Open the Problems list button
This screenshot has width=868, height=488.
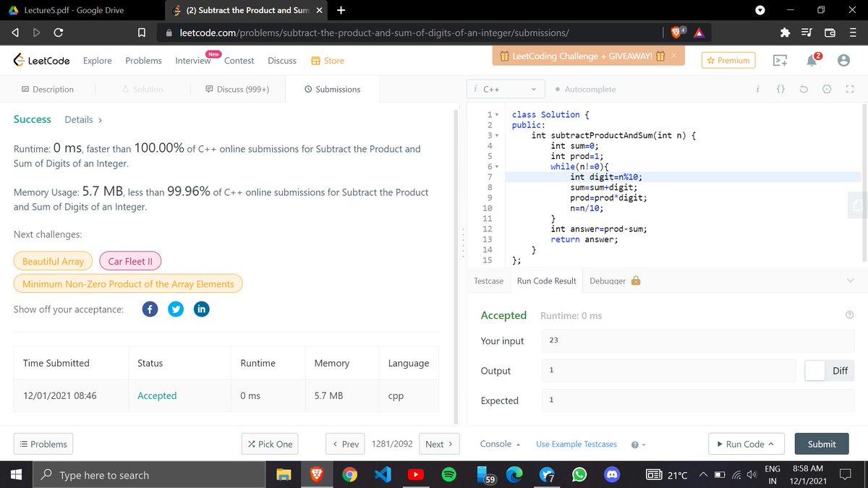(43, 444)
